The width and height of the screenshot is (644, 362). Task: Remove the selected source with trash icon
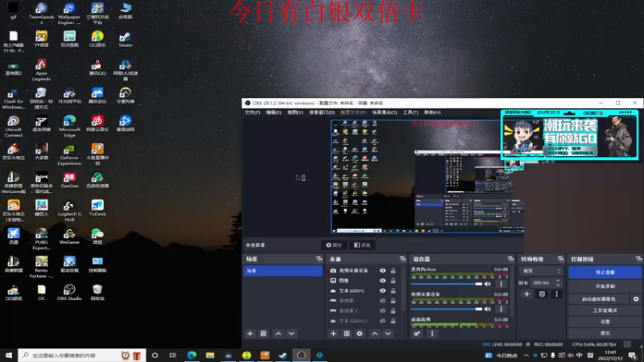click(x=346, y=334)
